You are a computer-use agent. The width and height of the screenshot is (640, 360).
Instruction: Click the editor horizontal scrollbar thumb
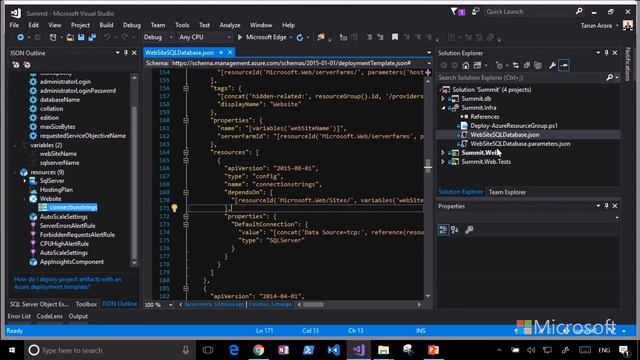tap(313, 305)
